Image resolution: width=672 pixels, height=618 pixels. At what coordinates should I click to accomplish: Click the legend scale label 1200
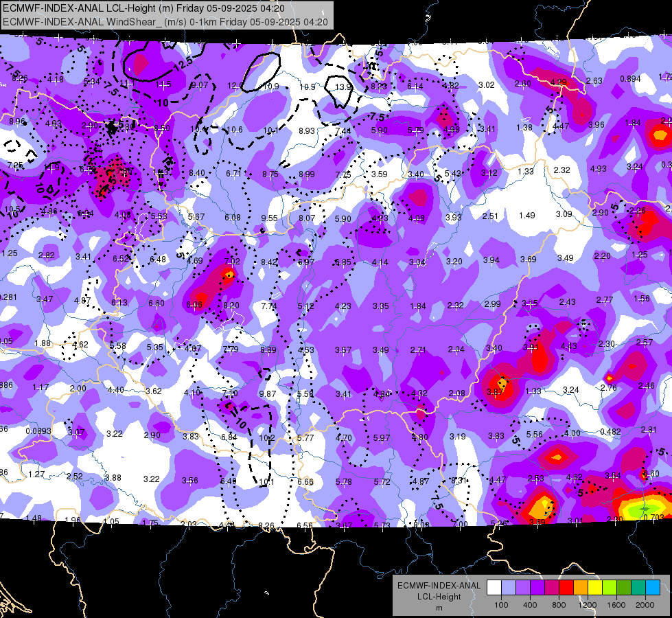click(587, 605)
